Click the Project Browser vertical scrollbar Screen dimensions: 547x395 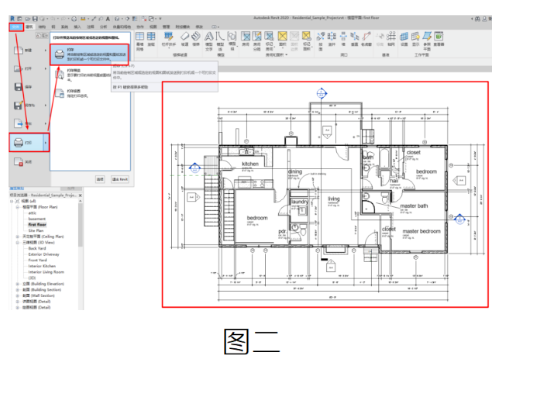point(81,225)
